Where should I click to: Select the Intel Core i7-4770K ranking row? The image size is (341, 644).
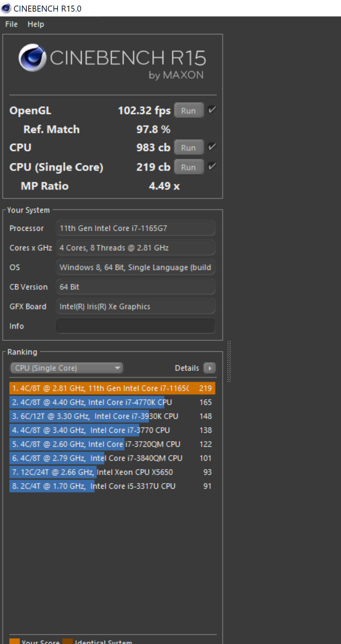click(112, 402)
